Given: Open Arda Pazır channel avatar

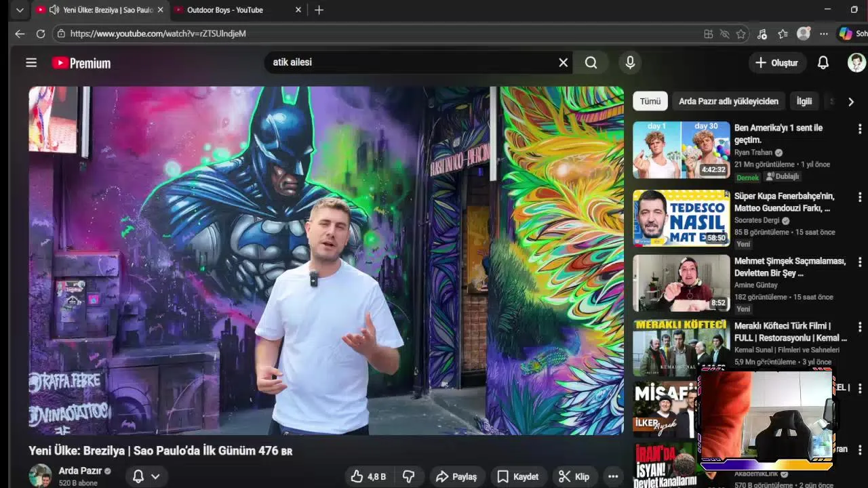Looking at the screenshot, I should [40, 476].
